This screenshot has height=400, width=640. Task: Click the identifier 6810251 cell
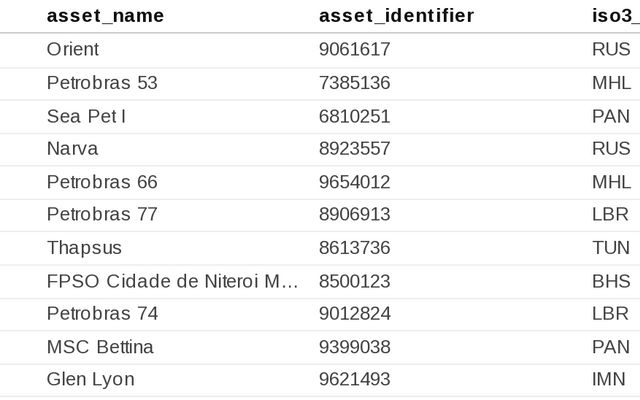354,116
